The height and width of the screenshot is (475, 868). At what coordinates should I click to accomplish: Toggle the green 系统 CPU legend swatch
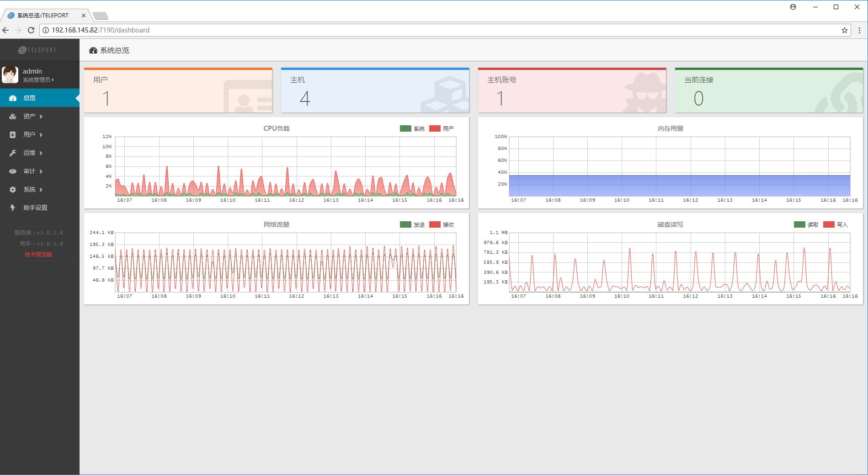point(405,128)
